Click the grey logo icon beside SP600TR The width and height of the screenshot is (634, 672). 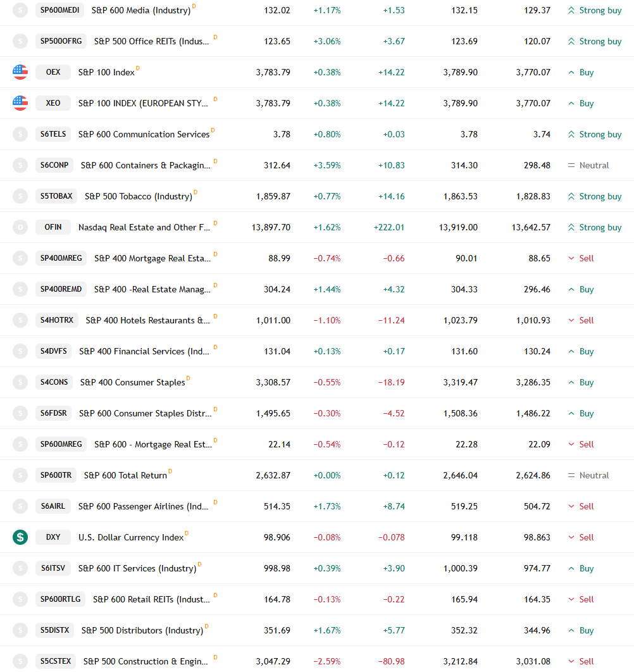pos(20,475)
